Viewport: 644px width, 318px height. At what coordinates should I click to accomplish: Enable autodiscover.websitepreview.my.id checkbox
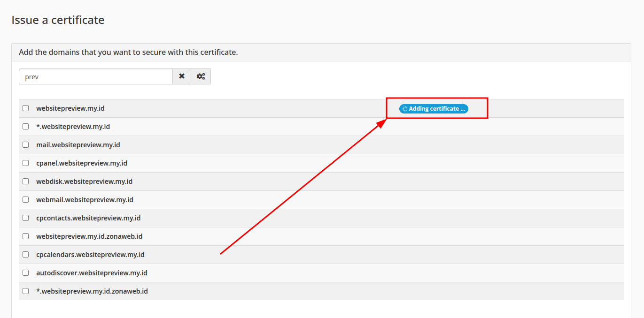click(26, 273)
